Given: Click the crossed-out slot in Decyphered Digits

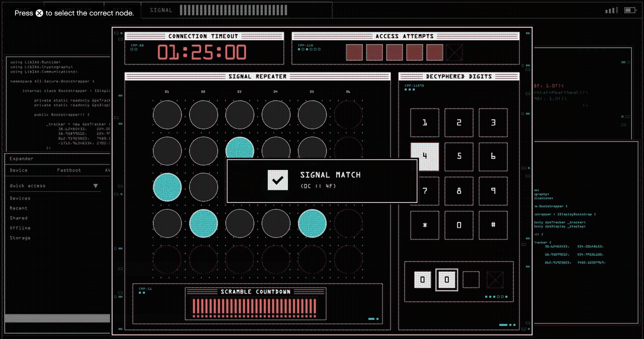Looking at the screenshot, I should tap(495, 280).
